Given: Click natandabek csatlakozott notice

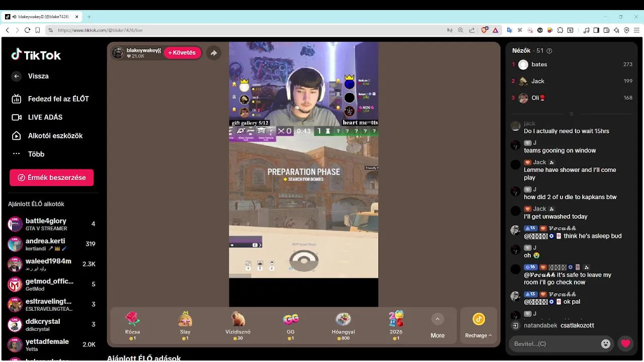Looking at the screenshot, I should tap(558, 325).
